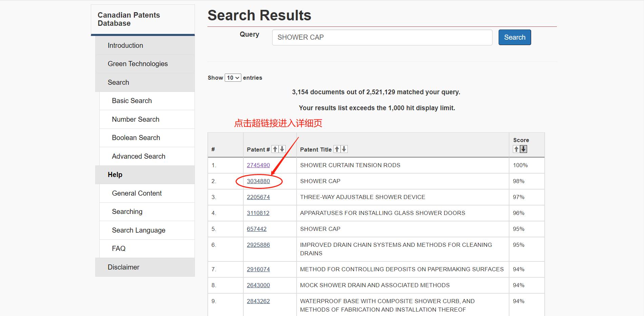Open patent 2745490 link
This screenshot has height=316, width=644.
[258, 165]
